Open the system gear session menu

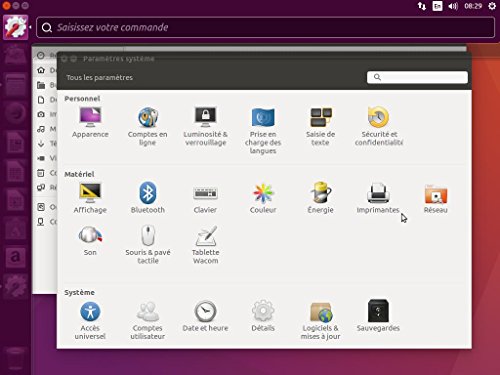click(492, 6)
